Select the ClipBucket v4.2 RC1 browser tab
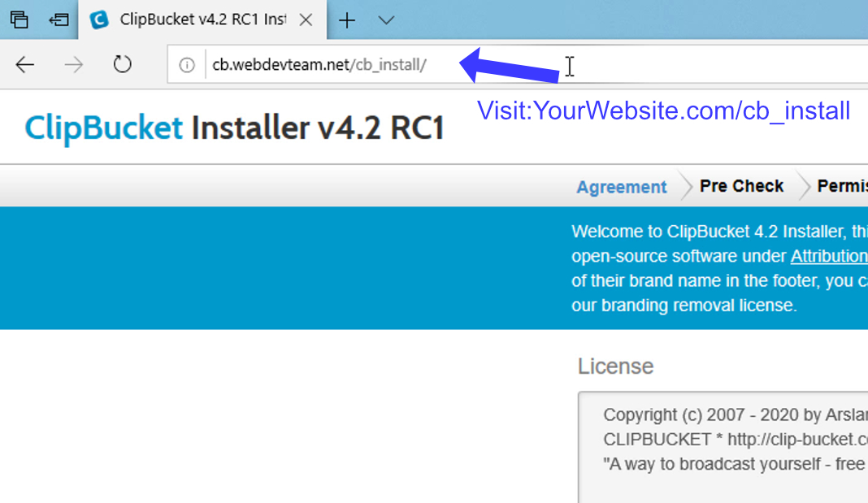Screen dimensions: 868x503 click(202, 20)
